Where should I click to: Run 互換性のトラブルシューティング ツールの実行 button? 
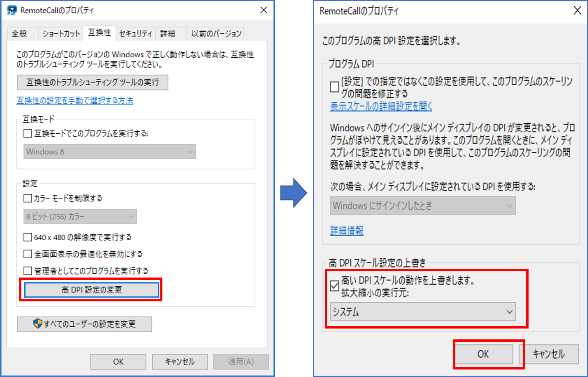[x=92, y=82]
